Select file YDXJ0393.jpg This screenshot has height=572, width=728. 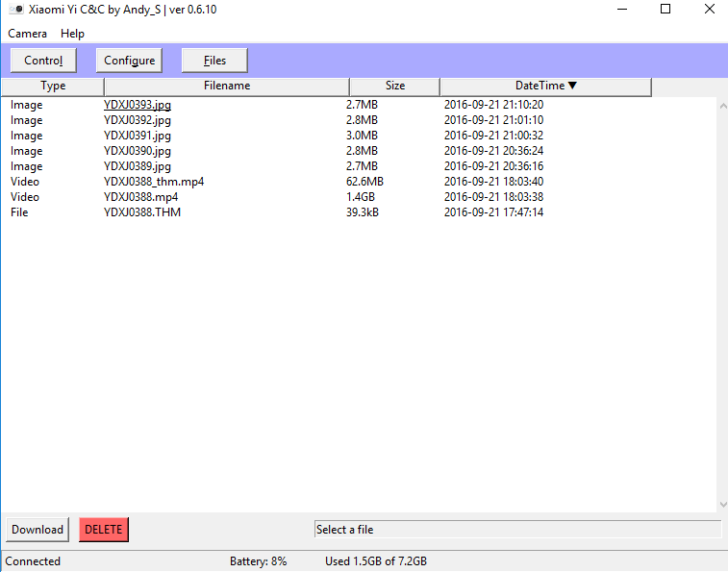pyautogui.click(x=138, y=105)
